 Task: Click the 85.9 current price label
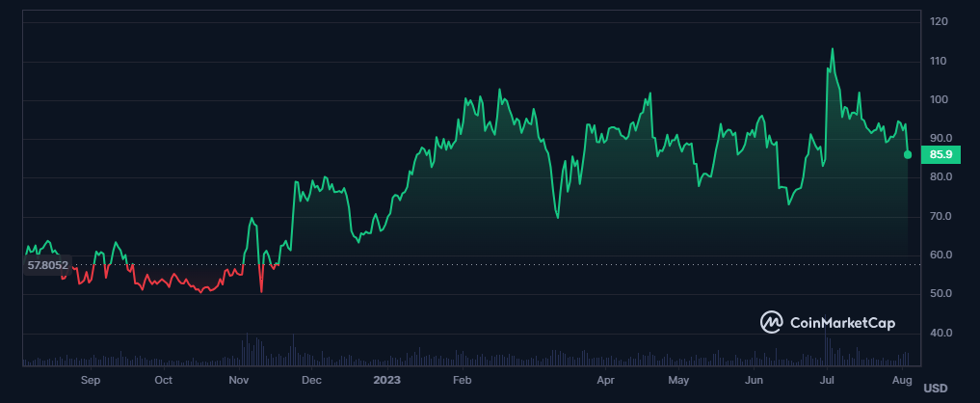coord(940,154)
